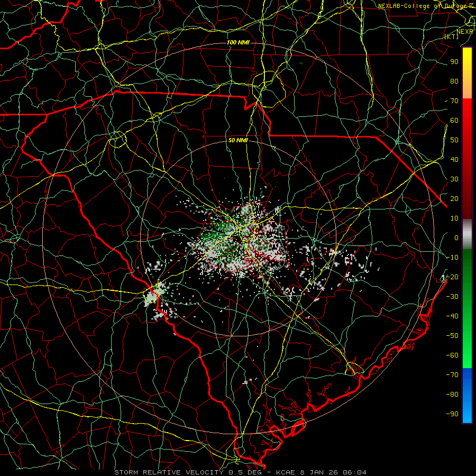
Task: Click the -50 value on velocity scale
Action: 452,336
